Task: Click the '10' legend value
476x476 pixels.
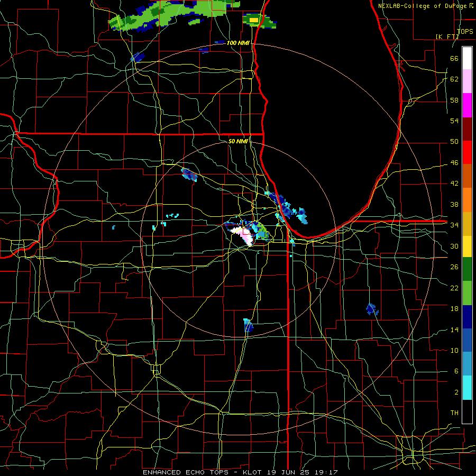Action: pyautogui.click(x=454, y=350)
